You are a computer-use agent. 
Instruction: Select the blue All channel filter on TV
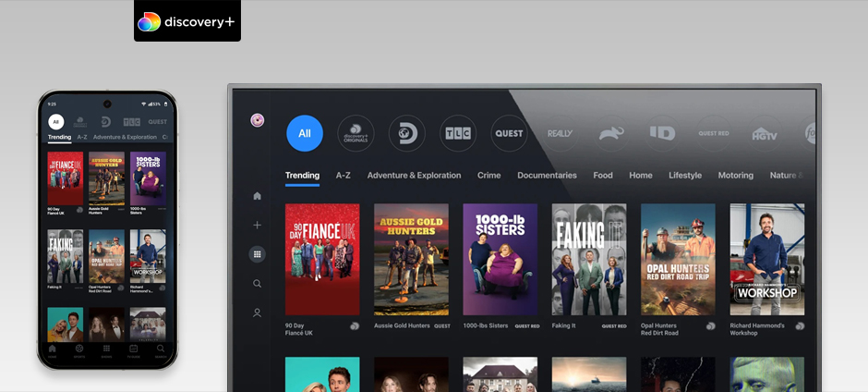click(x=305, y=133)
